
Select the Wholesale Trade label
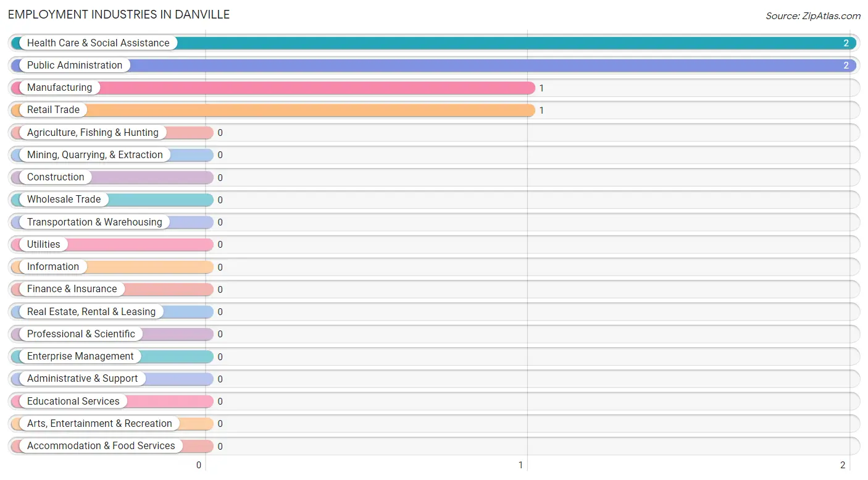click(64, 199)
